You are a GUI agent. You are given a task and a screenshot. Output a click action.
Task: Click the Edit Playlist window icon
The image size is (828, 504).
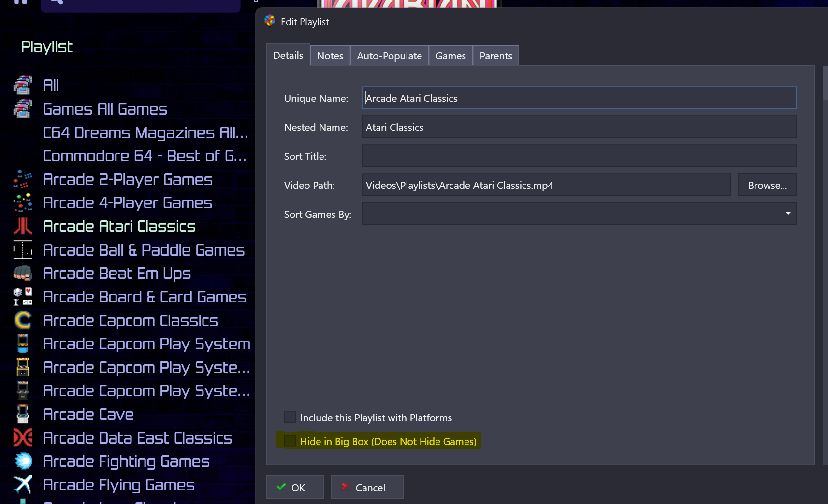point(270,21)
